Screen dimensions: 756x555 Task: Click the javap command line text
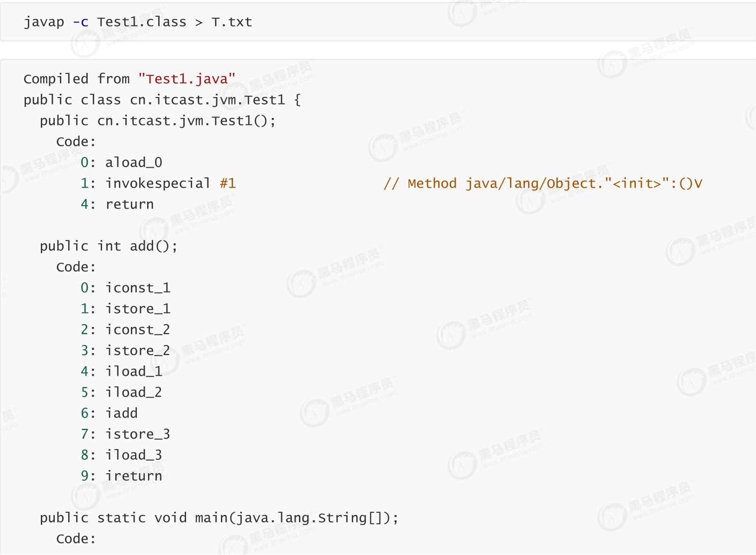tap(138, 22)
